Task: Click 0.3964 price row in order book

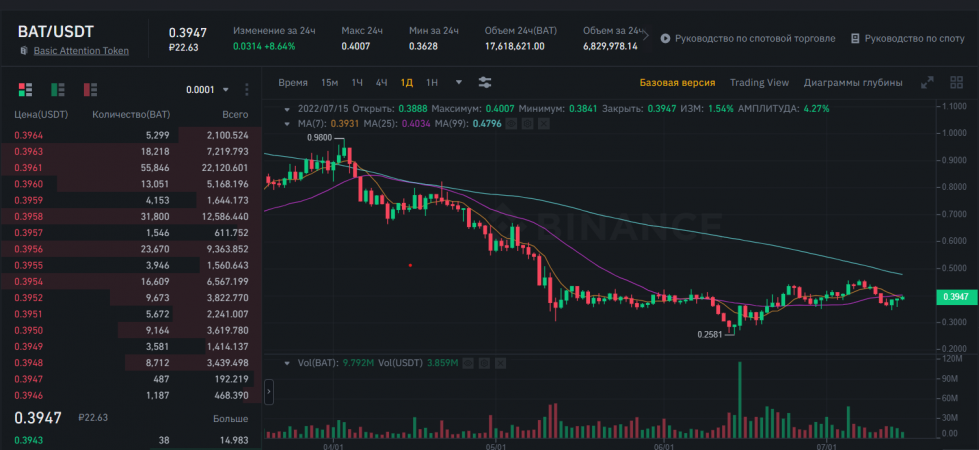Action: tap(29, 134)
